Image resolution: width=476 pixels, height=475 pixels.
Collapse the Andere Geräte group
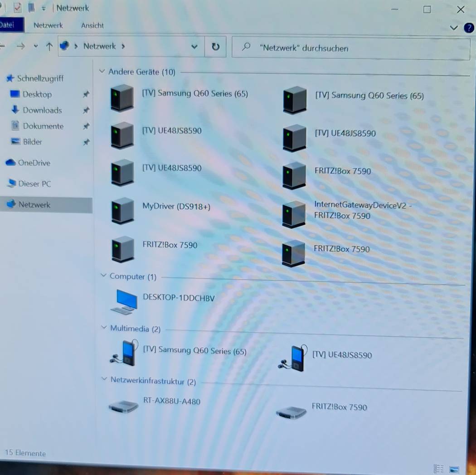[102, 72]
